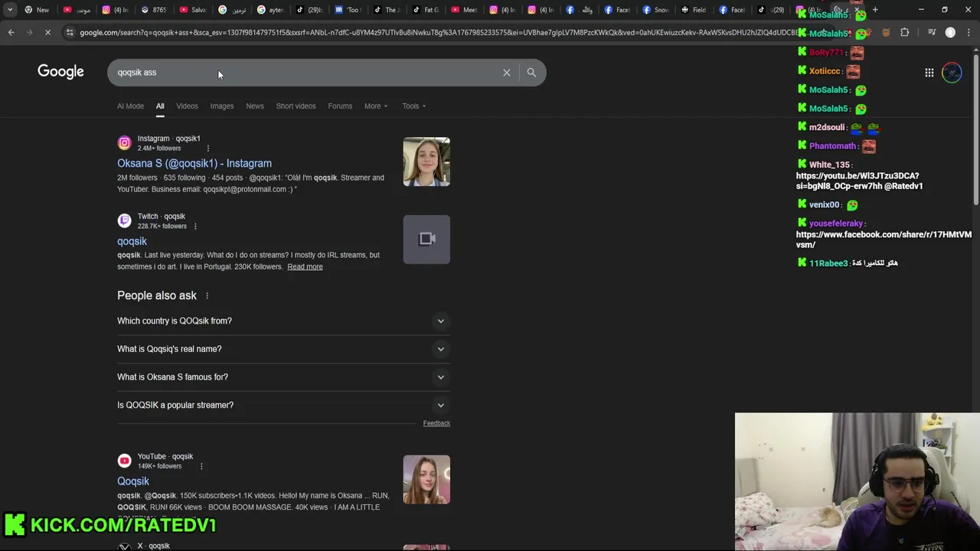The height and width of the screenshot is (551, 980).
Task: Click username venix00 in chat overlay
Action: 825,205
